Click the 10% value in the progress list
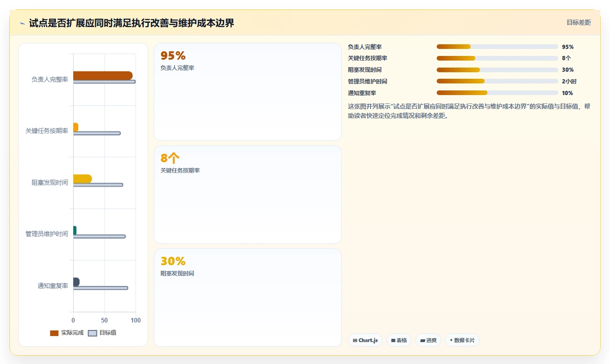610x364 pixels. pos(568,93)
